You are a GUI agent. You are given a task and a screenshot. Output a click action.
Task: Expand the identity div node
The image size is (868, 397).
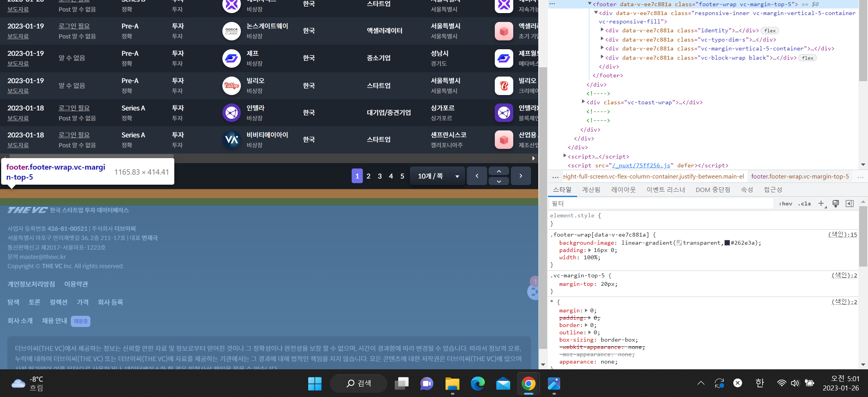(x=602, y=30)
